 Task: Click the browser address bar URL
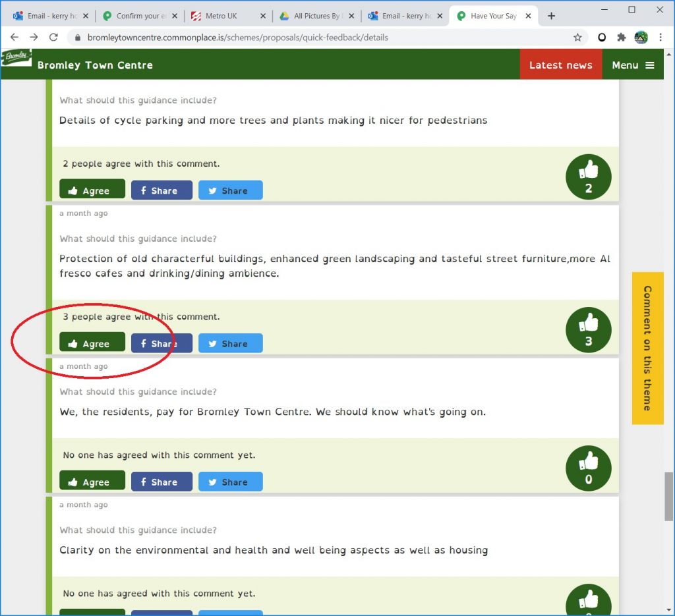[237, 38]
